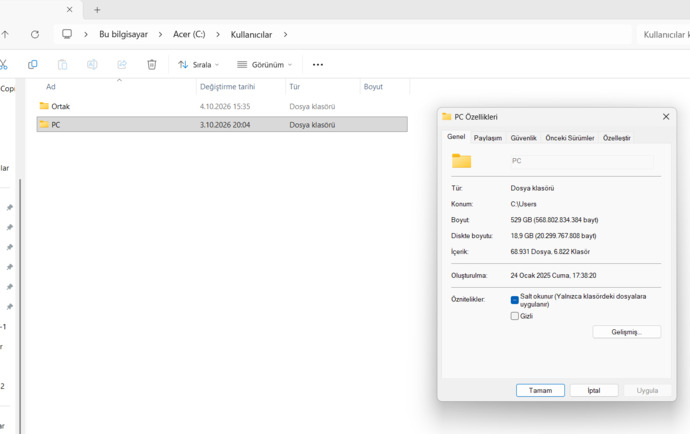Add a new File Explorer tab
690x434 pixels.
97,10
